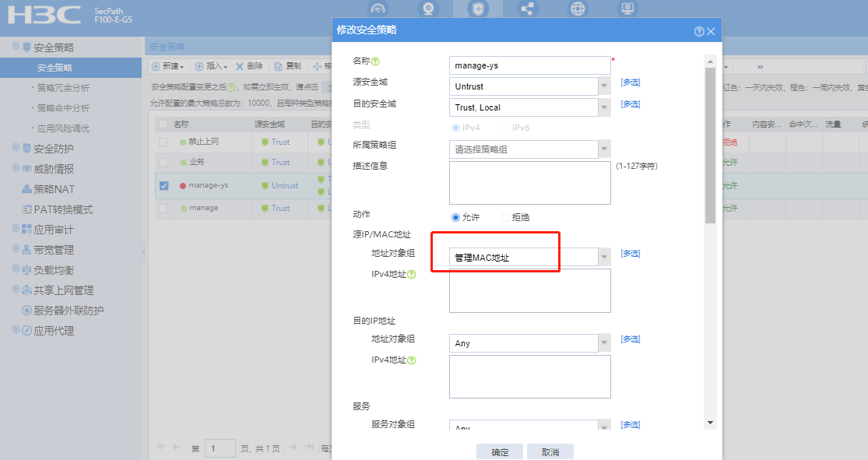The image size is (868, 460).
Task: Open the share-shaped network icon in top navigation
Action: (528, 9)
